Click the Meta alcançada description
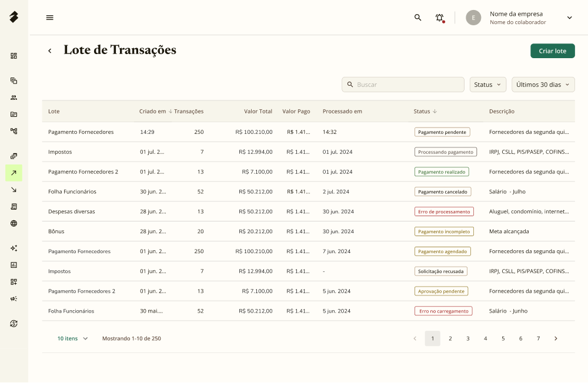The height and width of the screenshot is (383, 588). 509,231
